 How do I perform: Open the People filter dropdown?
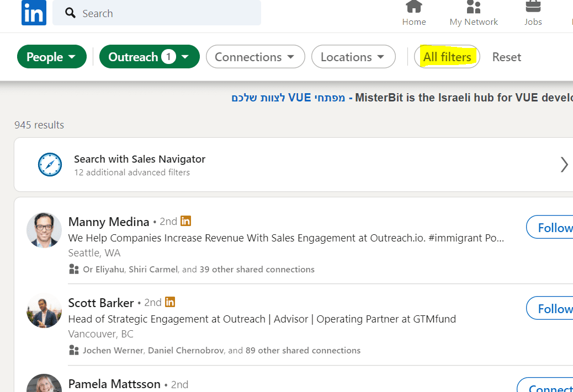pyautogui.click(x=52, y=57)
